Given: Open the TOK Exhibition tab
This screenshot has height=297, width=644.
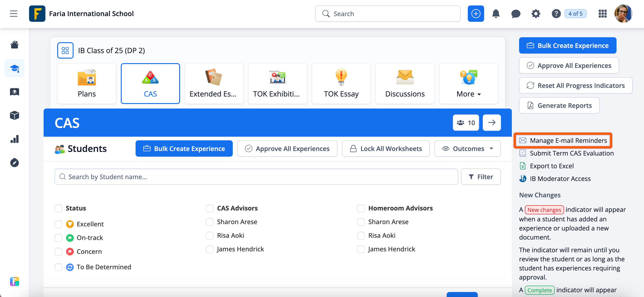Looking at the screenshot, I should (277, 83).
